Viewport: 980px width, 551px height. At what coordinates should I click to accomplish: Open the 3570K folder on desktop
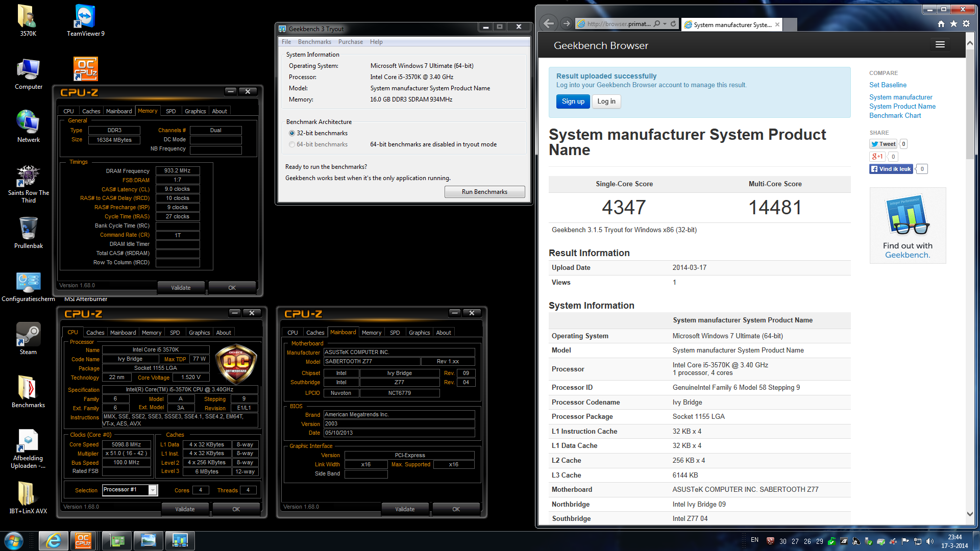click(28, 20)
